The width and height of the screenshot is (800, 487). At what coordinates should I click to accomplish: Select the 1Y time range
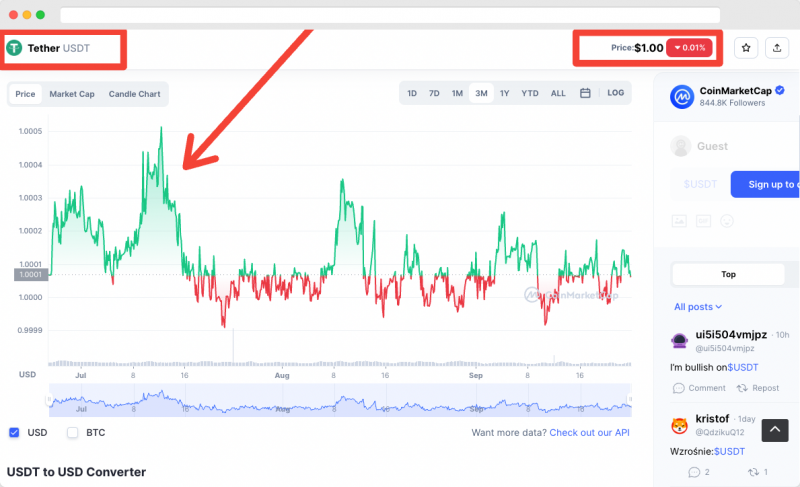[505, 93]
